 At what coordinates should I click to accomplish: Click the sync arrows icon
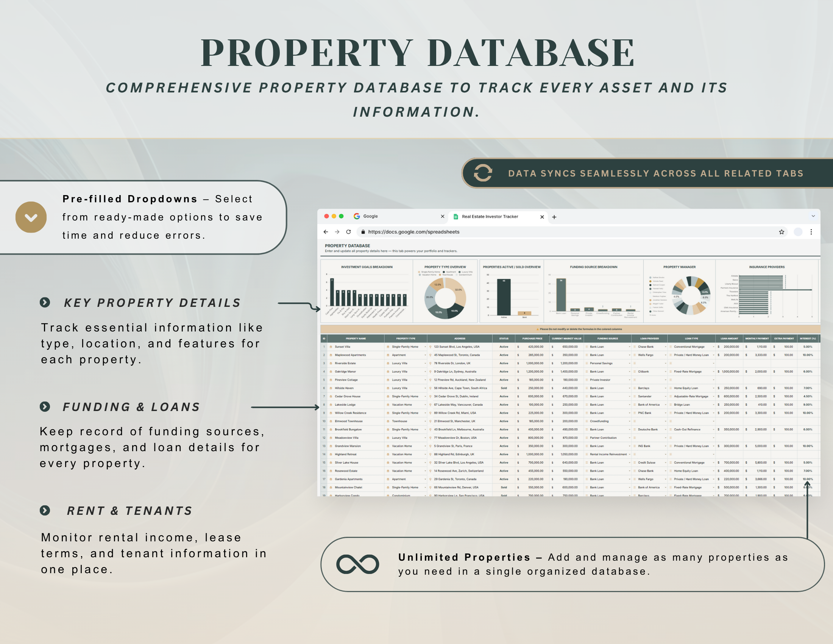click(482, 173)
